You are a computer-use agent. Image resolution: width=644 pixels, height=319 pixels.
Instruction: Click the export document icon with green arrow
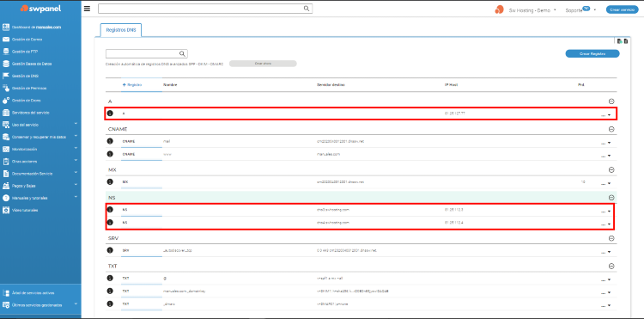click(620, 41)
